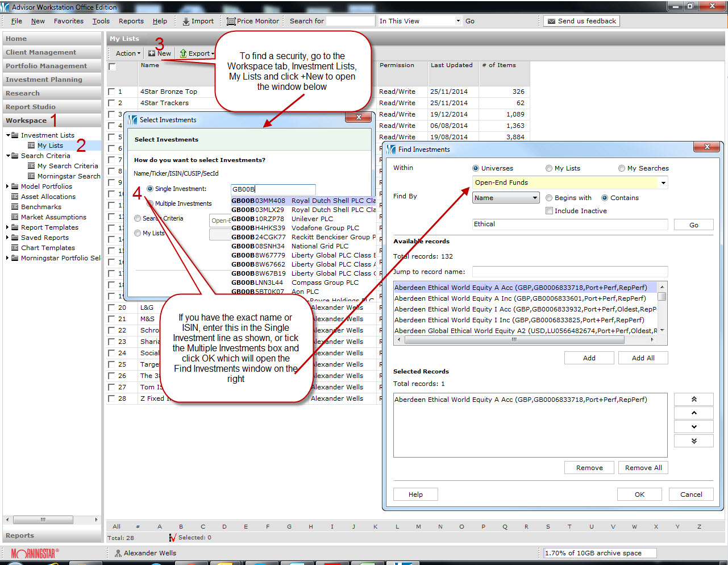The image size is (728, 565).
Task: Open the Open-End Funds universe dropdown
Action: point(663,182)
